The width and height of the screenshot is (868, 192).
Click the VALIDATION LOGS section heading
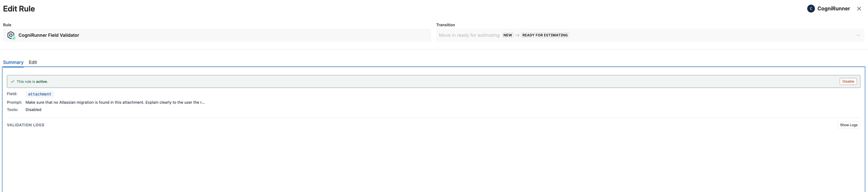pos(26,125)
